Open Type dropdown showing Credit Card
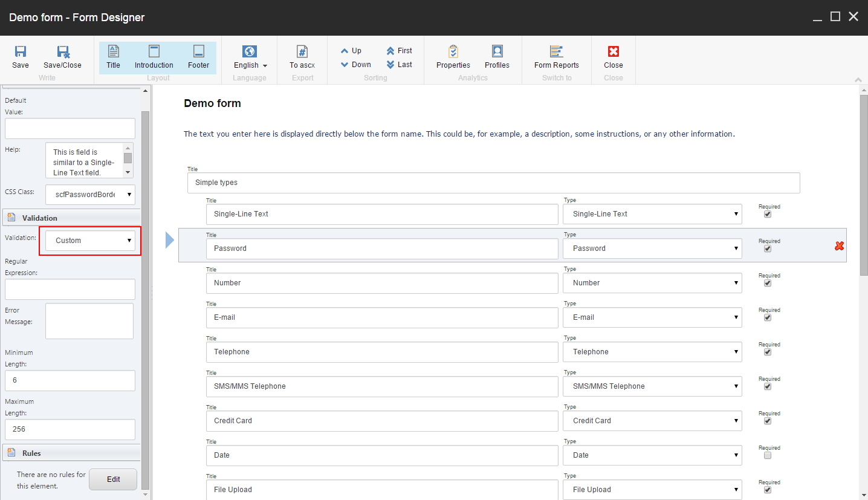Viewport: 868px width, 500px height. coord(652,421)
